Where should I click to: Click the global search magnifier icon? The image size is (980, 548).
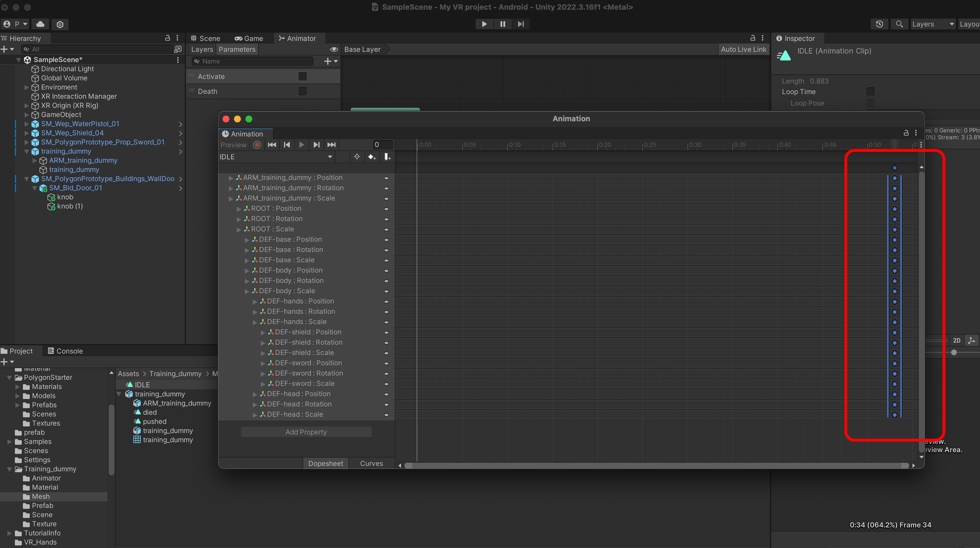point(899,24)
